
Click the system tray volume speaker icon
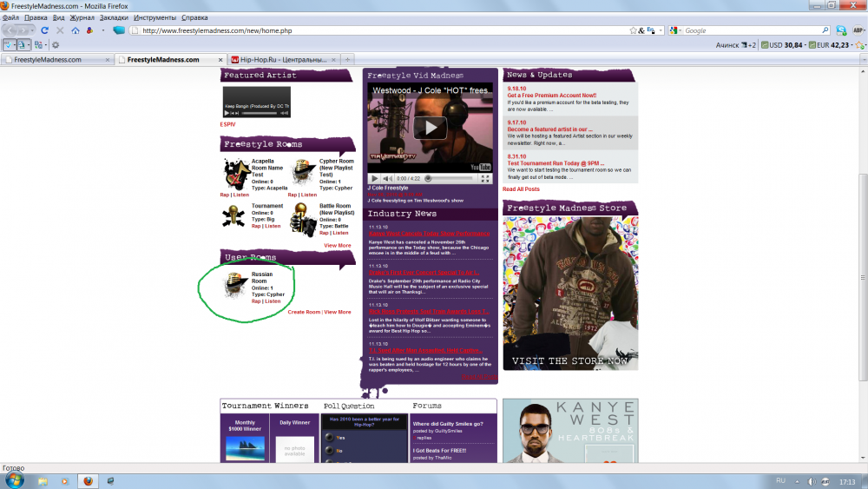(x=812, y=482)
